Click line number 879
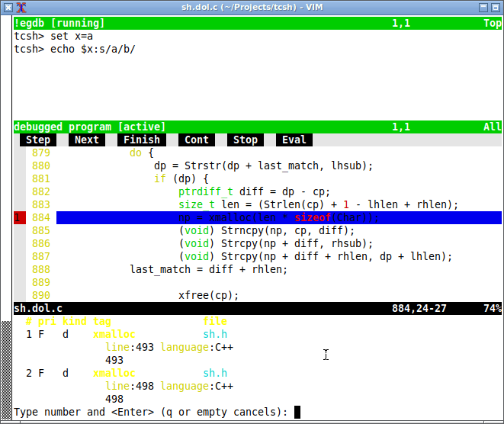 pos(41,153)
